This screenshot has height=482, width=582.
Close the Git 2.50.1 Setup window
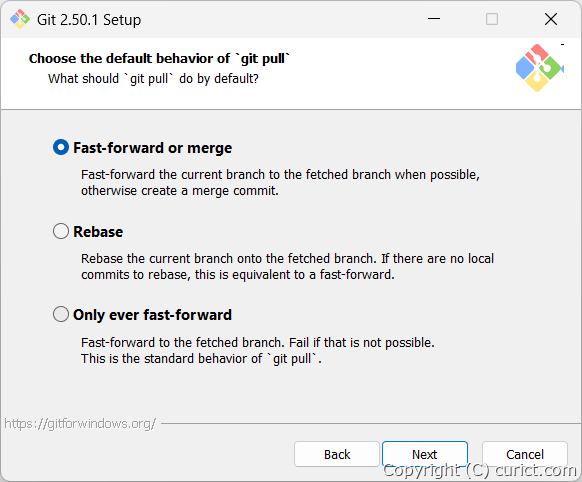coord(551,19)
